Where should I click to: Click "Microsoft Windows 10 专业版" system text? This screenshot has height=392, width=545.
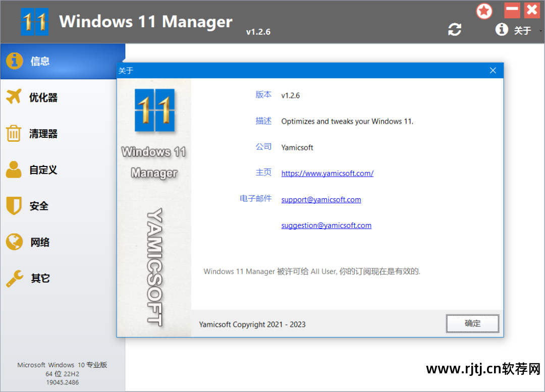click(62, 365)
